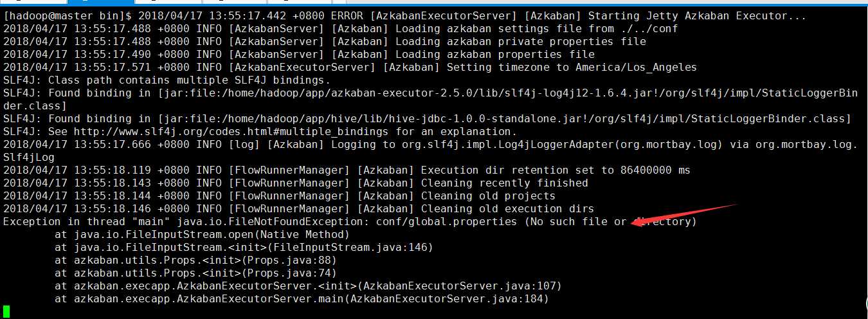The height and width of the screenshot is (319, 868).
Task: Click the [hadoop@master bin]$ prompt
Action: [x=68, y=15]
